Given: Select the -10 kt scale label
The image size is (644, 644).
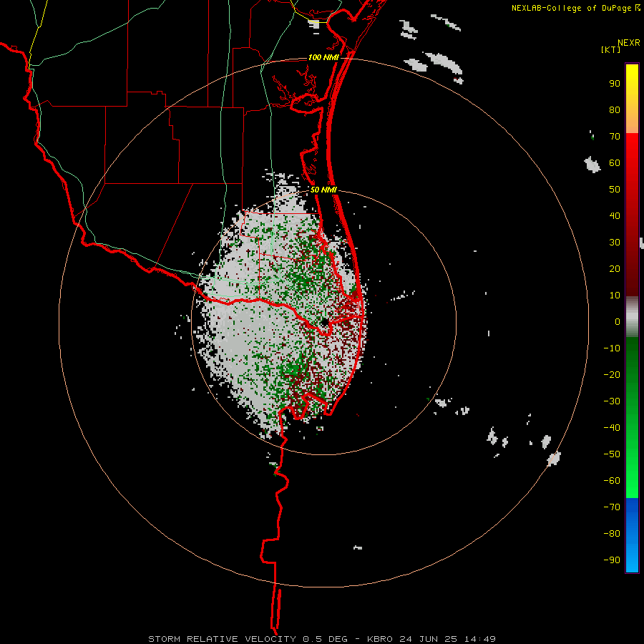Looking at the screenshot, I should tap(612, 348).
